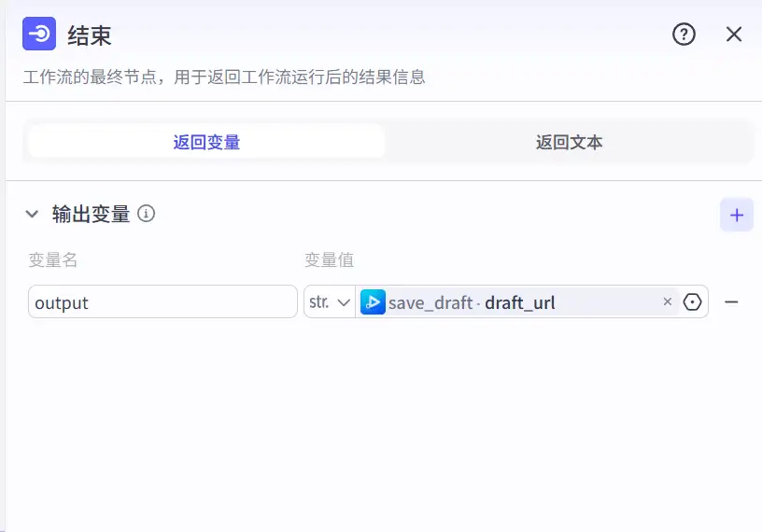Screen dimensions: 762x532
Task: Click the 结束 node title
Action: coord(90,35)
